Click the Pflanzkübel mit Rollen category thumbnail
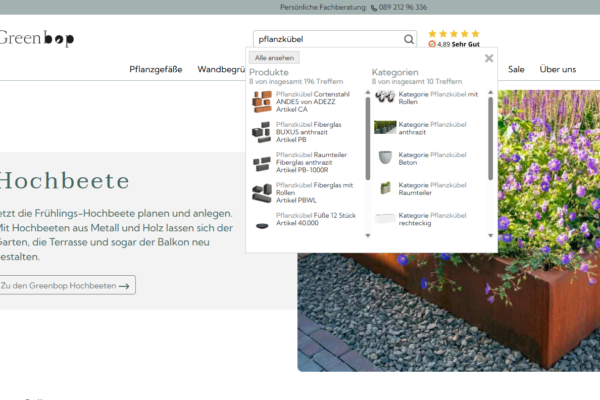600x400 pixels. click(x=385, y=97)
